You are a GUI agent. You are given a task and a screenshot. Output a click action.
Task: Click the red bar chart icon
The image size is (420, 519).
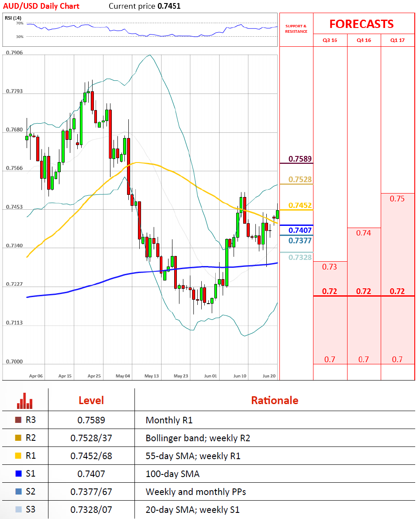click(25, 401)
